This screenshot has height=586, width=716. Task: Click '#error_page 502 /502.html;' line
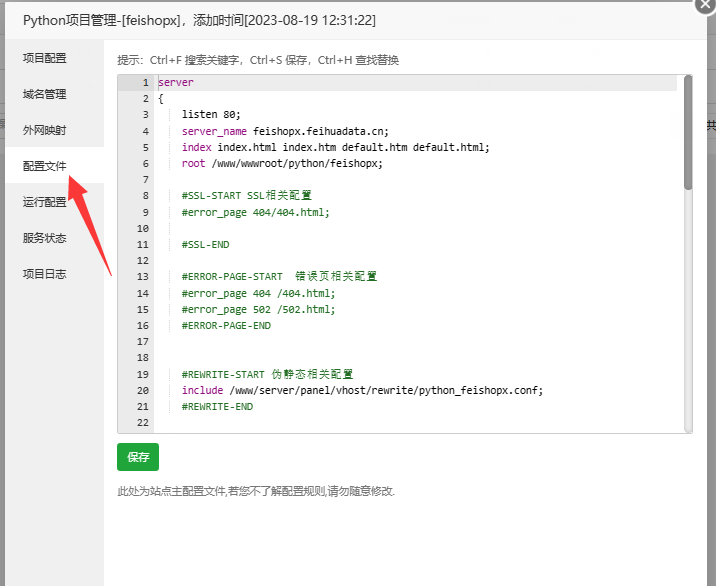pos(258,310)
